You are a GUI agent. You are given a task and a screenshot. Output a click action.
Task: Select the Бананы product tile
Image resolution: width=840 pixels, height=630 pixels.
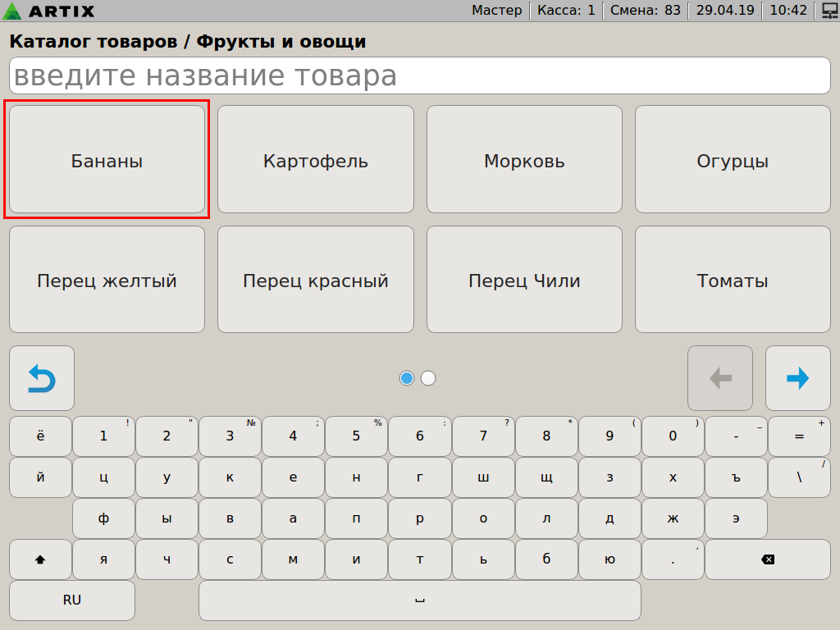tap(107, 160)
